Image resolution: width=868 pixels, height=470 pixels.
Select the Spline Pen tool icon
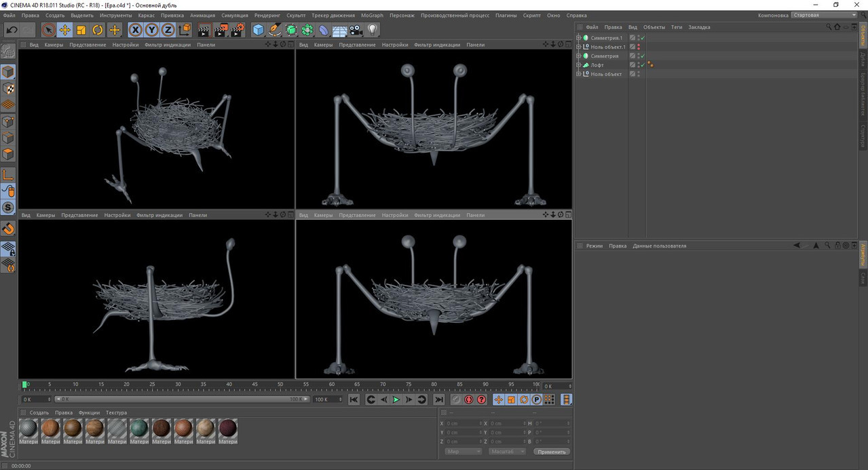pos(275,30)
